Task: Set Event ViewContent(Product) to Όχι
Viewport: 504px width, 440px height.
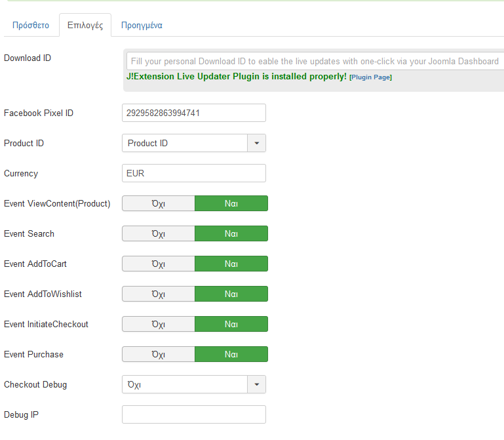Action: click(159, 203)
